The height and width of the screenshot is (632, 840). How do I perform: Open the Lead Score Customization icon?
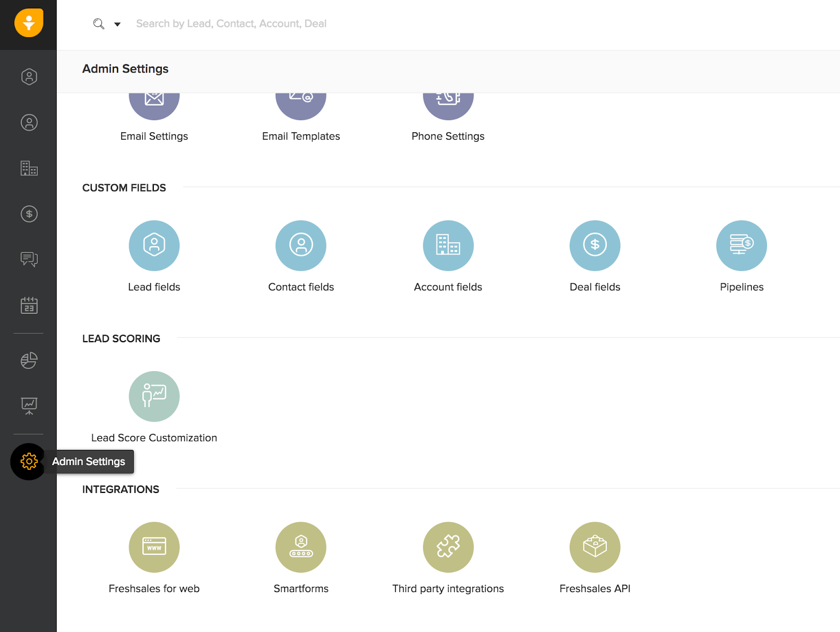[154, 396]
